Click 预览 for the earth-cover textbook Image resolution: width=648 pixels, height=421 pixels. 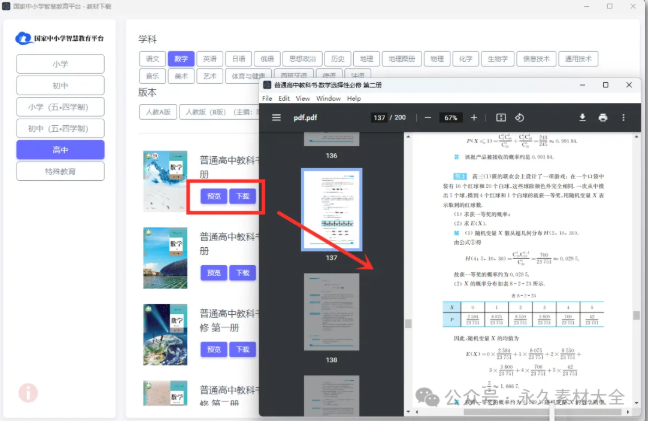coord(214,350)
